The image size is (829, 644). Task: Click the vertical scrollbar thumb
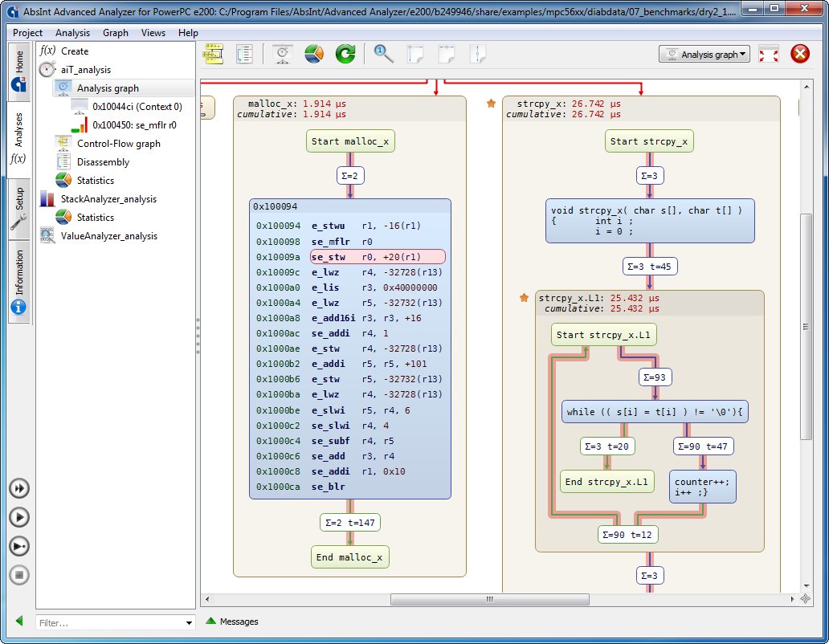[806, 327]
